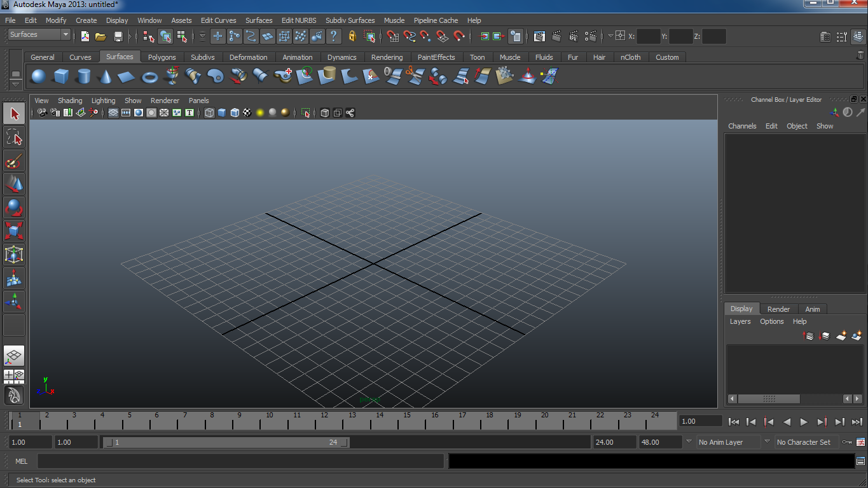868x488 pixels.
Task: Open the Edit NURBS menu
Action: [299, 20]
